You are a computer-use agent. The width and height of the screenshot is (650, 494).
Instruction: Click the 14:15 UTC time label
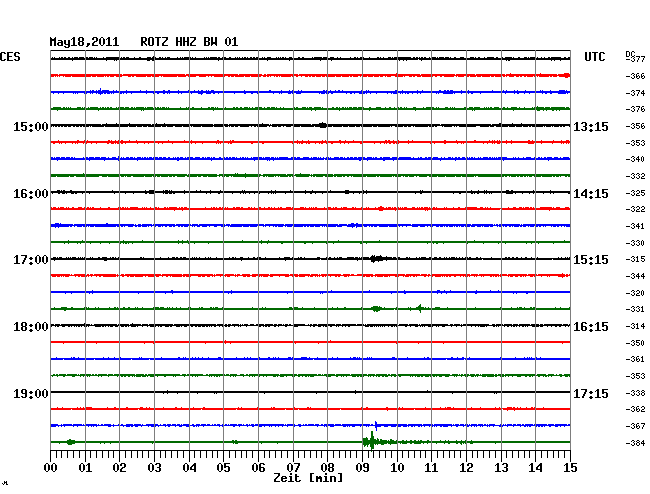591,194
